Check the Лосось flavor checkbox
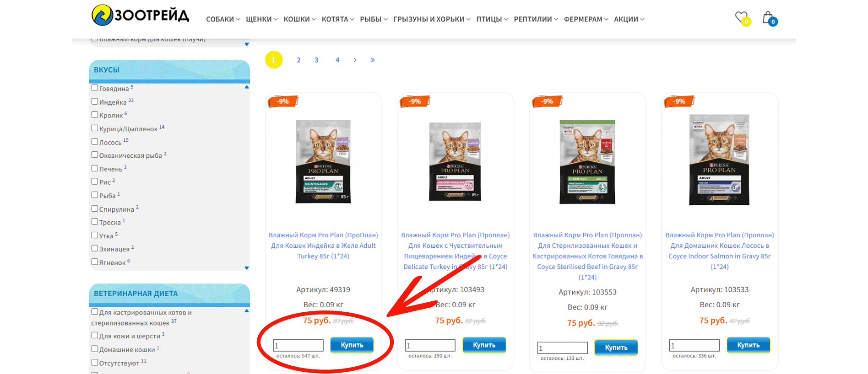 [x=95, y=141]
